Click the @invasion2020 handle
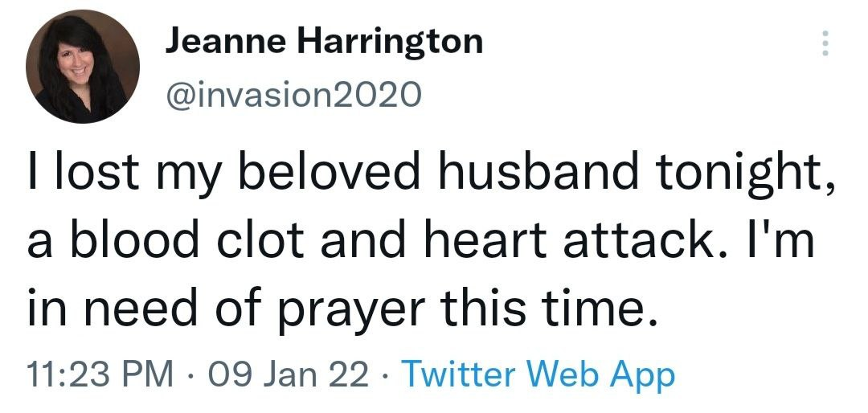 [x=293, y=96]
